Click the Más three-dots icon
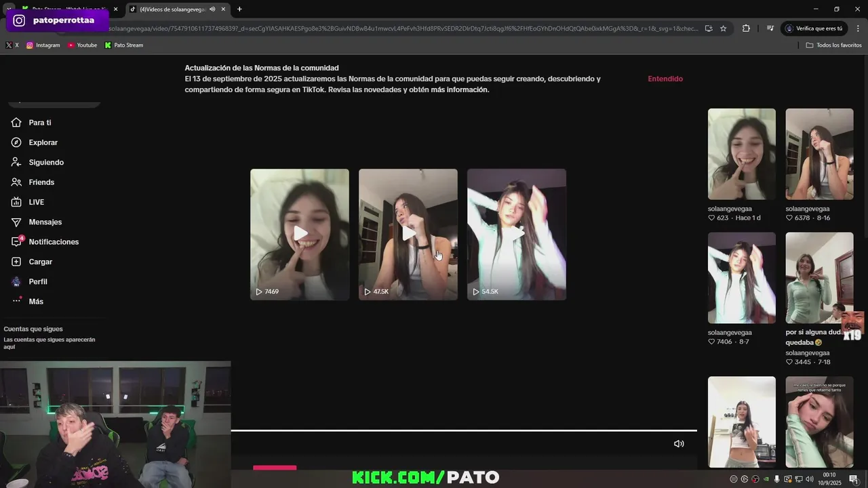 pyautogui.click(x=16, y=301)
